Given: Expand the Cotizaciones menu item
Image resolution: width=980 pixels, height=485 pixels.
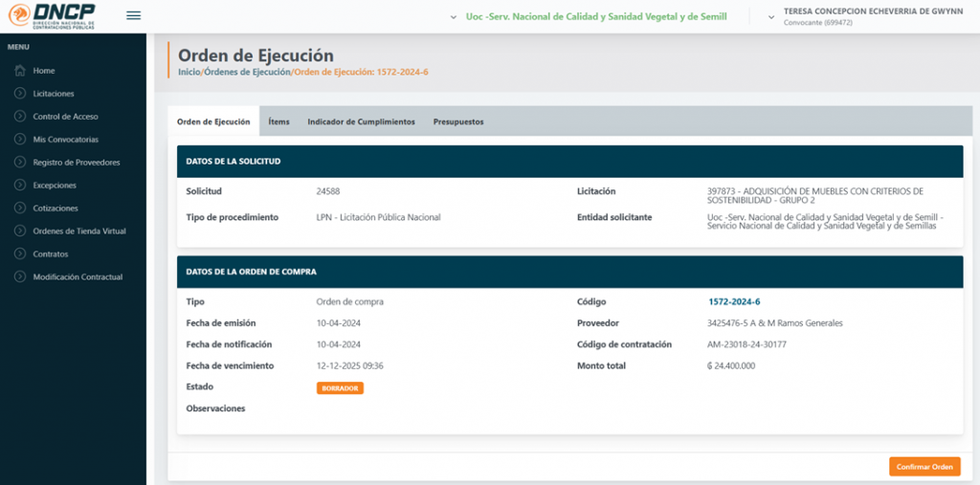Looking at the screenshot, I should (x=55, y=209).
